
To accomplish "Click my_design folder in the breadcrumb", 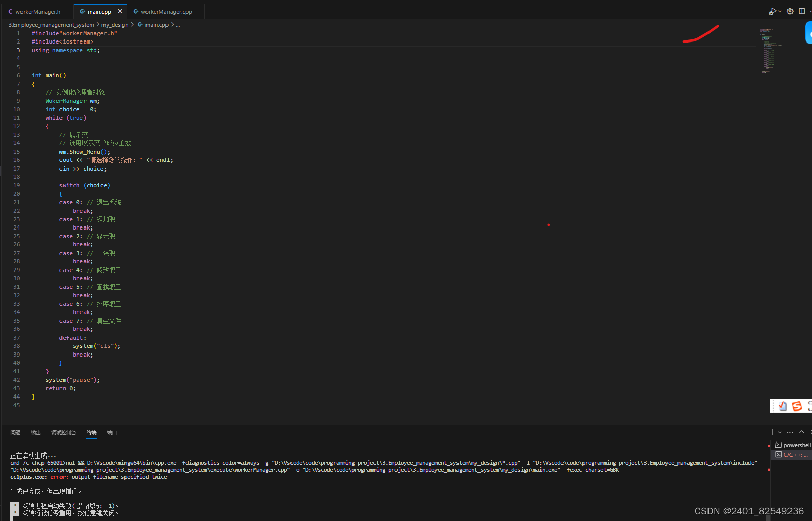I will [115, 25].
